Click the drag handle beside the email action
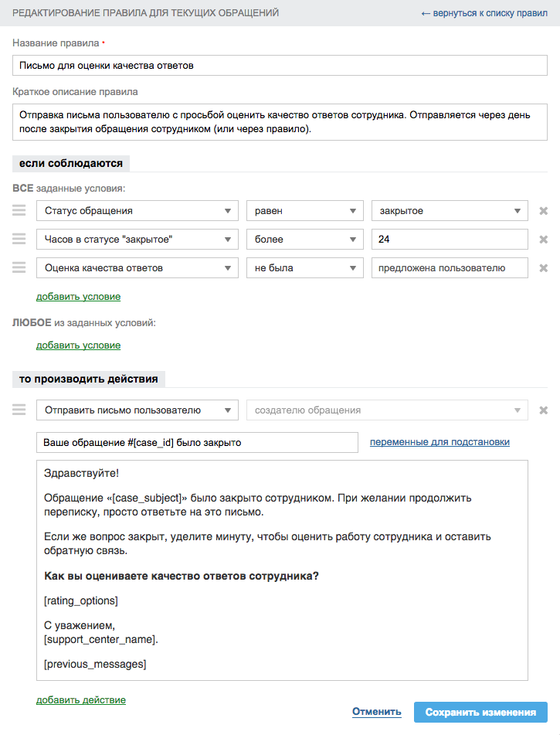Screen dimensions: 560x735 click(19, 410)
